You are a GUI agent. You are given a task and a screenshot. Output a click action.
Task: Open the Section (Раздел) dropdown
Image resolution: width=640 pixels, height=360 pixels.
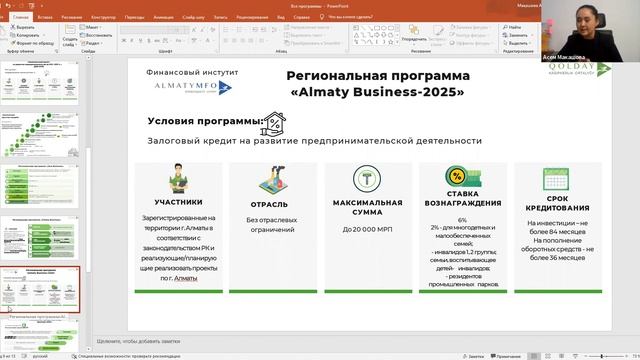point(91,43)
